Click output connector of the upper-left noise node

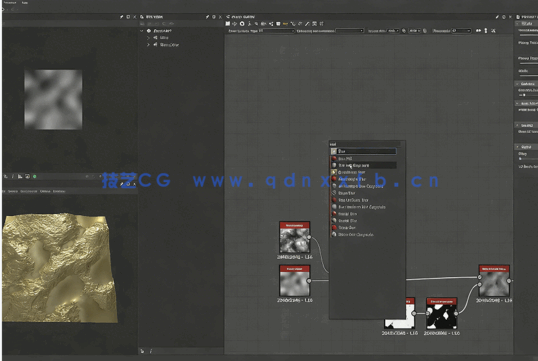click(309, 237)
